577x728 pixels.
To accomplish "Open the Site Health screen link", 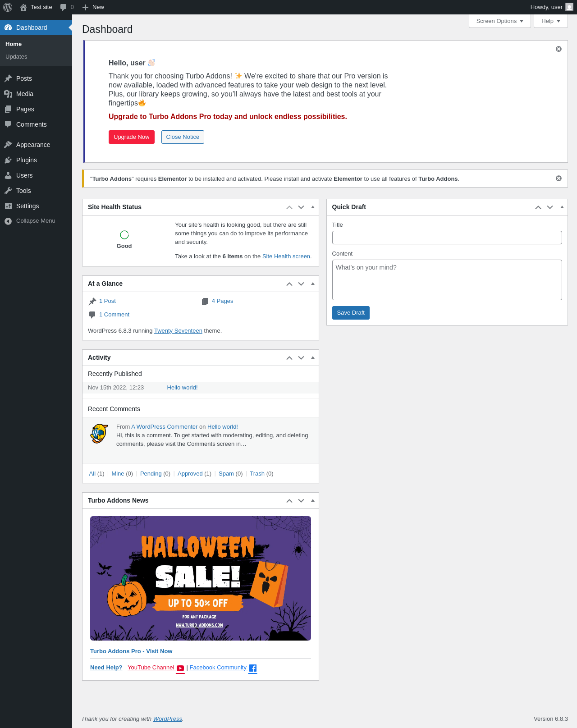I will coord(286,256).
